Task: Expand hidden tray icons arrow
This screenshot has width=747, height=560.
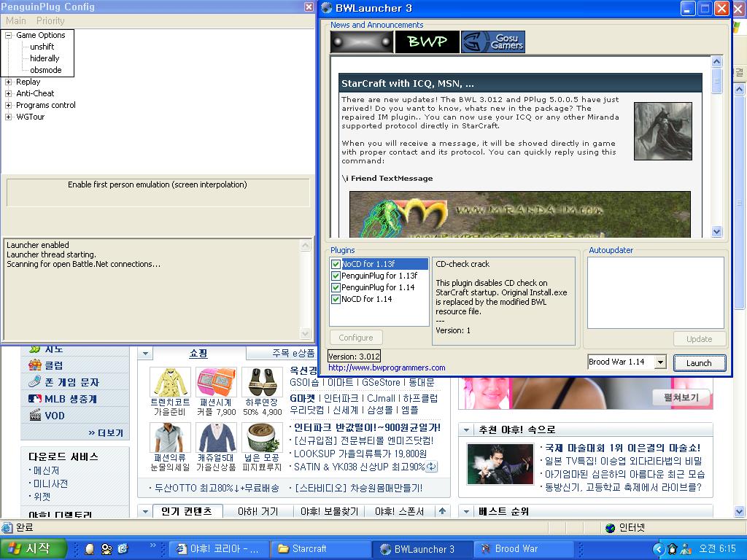Action: tap(659, 549)
